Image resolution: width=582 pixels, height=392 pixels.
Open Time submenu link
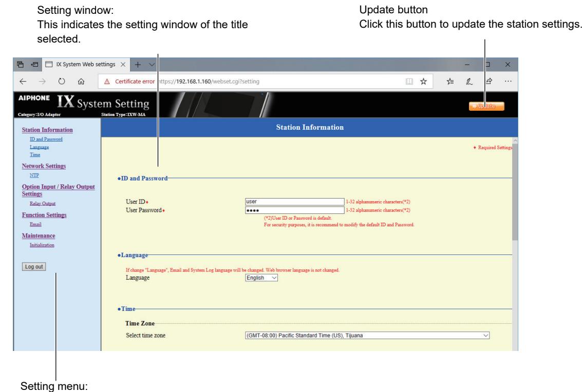coord(35,154)
